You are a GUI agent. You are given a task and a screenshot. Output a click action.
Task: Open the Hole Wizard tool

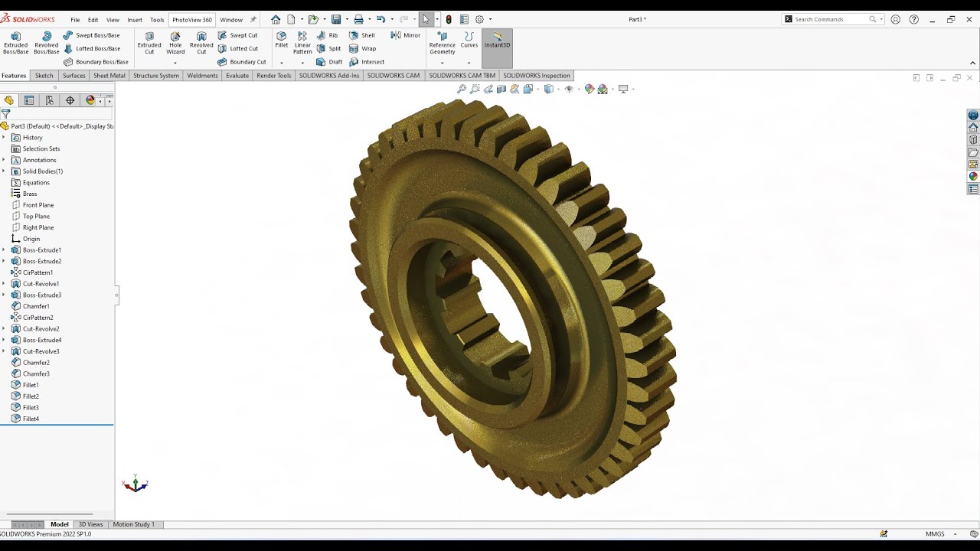tap(175, 43)
